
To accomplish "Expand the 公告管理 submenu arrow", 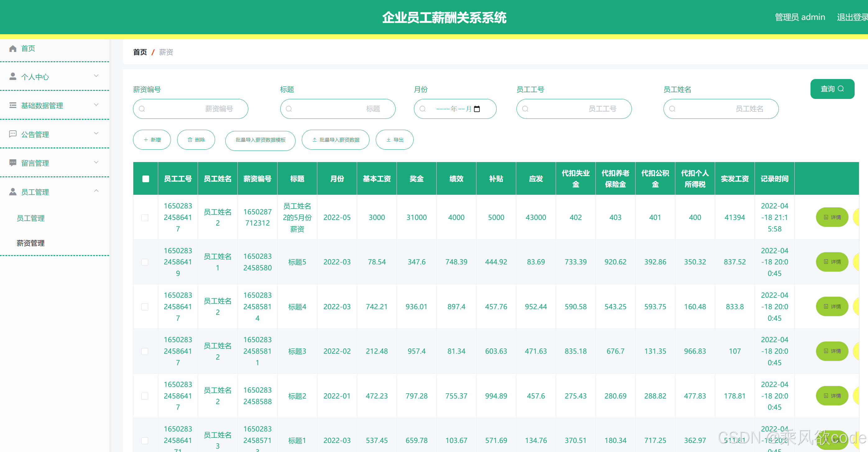I will point(96,133).
